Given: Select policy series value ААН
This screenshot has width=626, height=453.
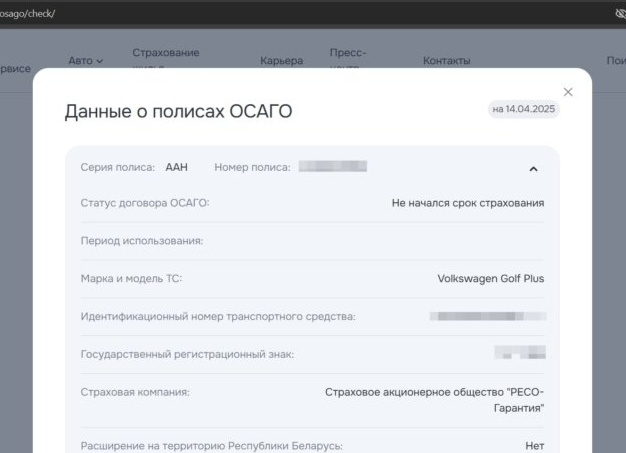Looking at the screenshot, I should (x=176, y=167).
